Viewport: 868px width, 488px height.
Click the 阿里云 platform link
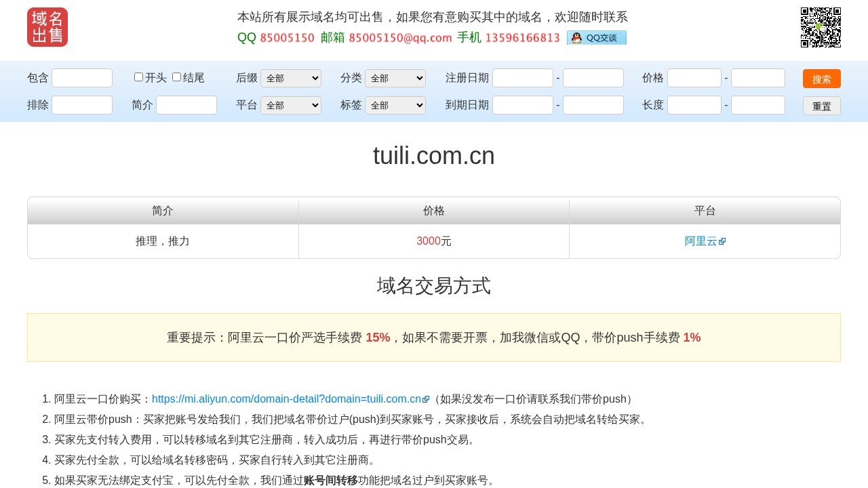point(701,241)
